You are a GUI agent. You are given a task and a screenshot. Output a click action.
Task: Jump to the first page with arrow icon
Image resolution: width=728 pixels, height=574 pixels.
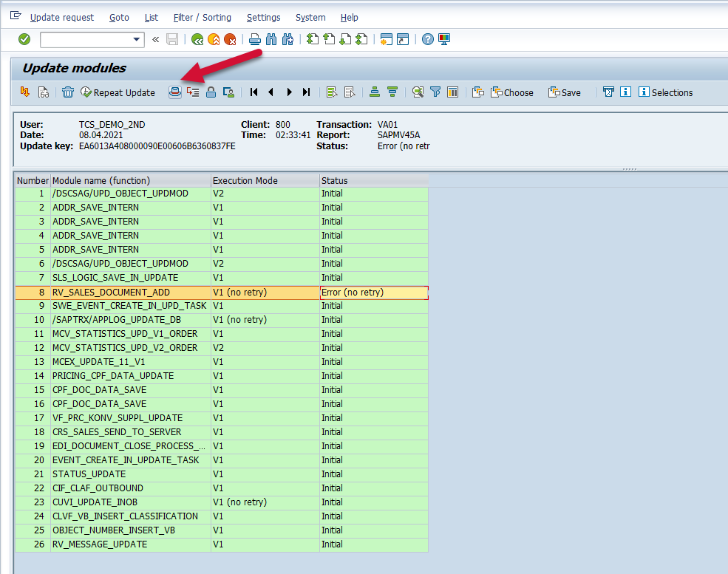254,92
